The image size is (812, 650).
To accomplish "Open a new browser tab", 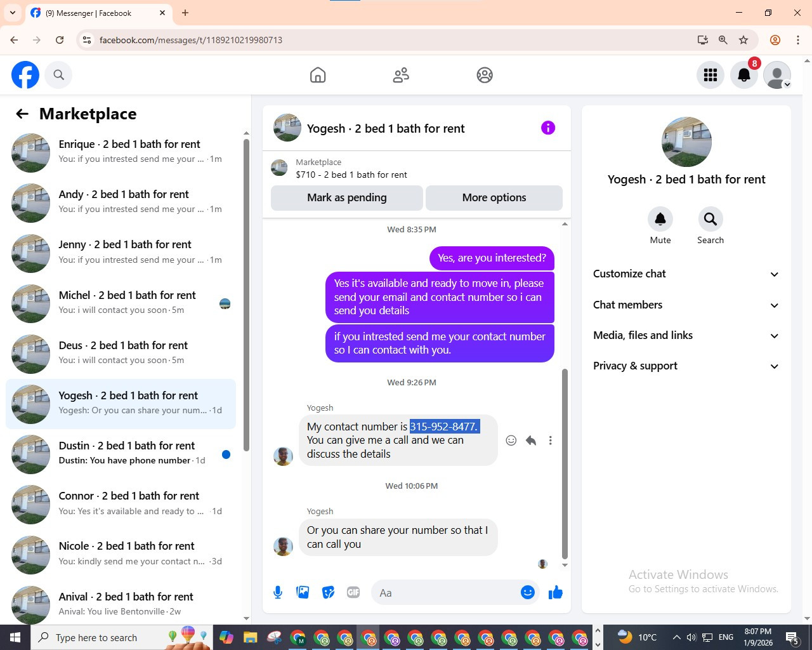I will click(x=185, y=13).
